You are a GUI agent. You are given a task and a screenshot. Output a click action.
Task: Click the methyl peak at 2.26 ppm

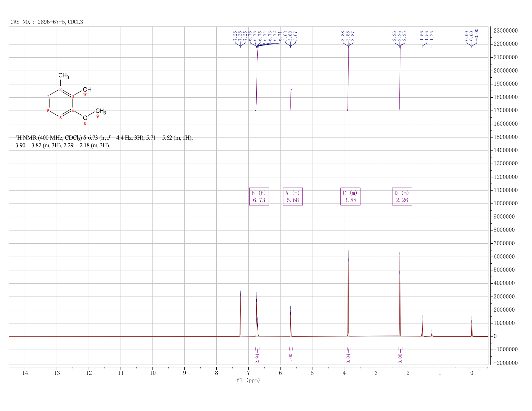click(x=400, y=294)
